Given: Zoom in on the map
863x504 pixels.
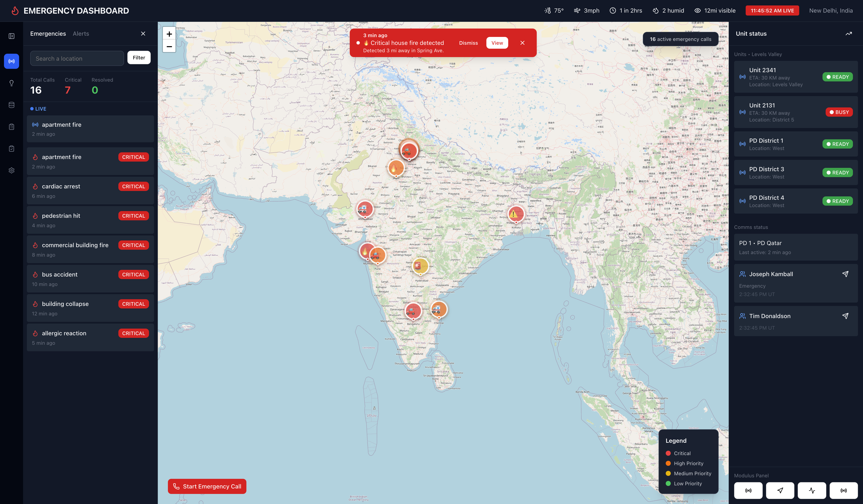Looking at the screenshot, I should 169,34.
